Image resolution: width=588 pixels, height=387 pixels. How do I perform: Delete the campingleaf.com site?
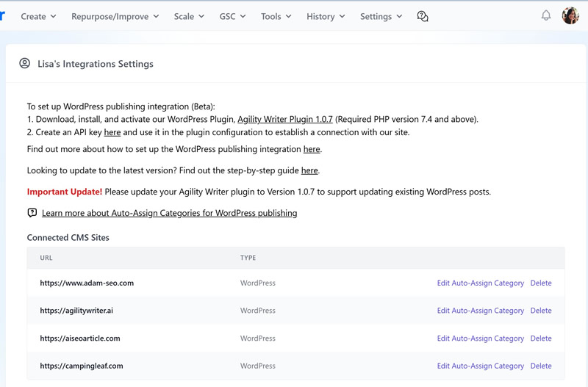541,366
